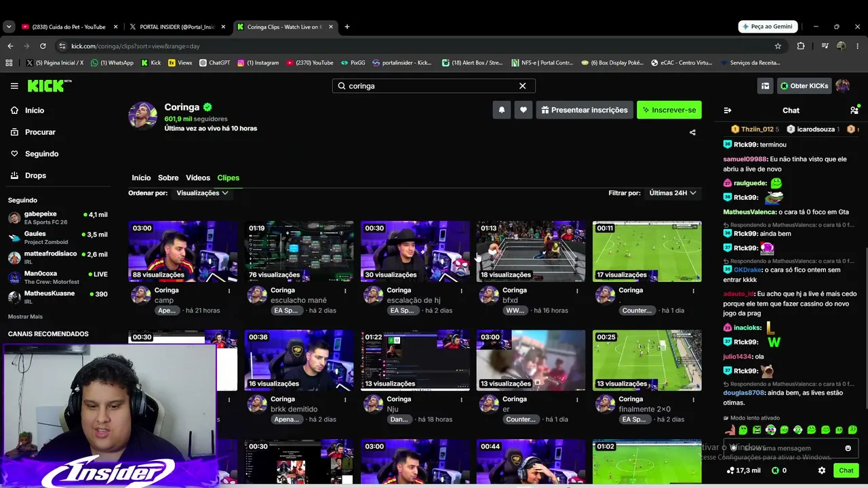Open gabepeixe channel in followed list
Viewport: 868px width, 488px height.
coord(58,218)
